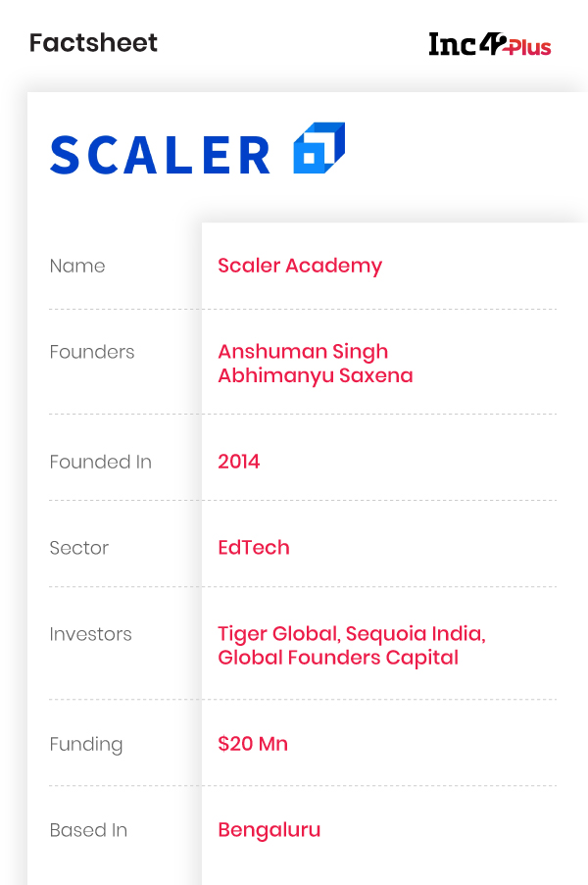Screen dimensions: 588x885
Task: Click the Investors row label
Action: pos(90,634)
